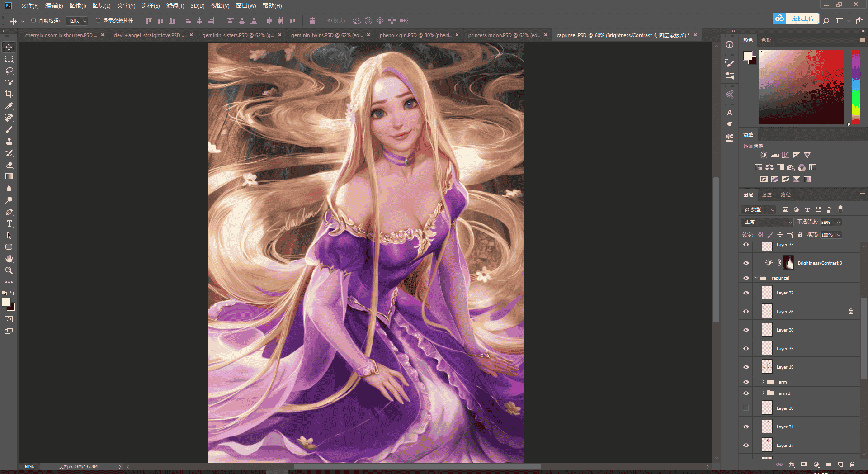Open the 滤镜(T) menu
The image size is (868, 474).
[x=175, y=5]
